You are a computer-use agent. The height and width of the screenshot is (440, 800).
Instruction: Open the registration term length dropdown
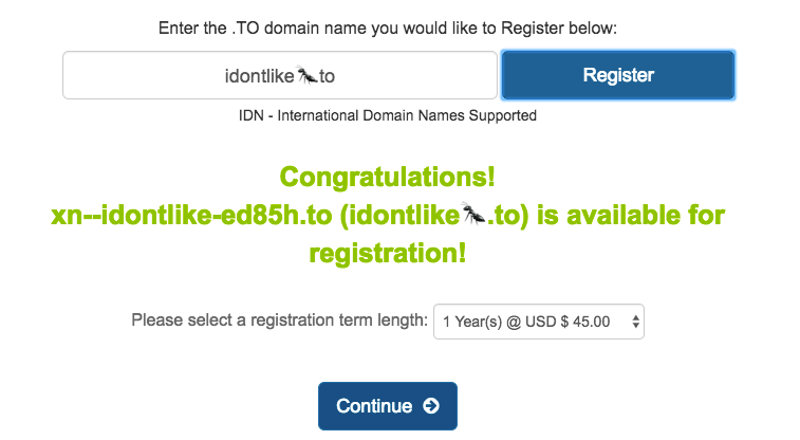(x=539, y=322)
